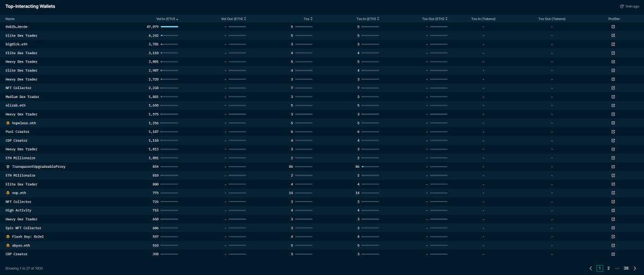Image resolution: width=644 pixels, height=275 pixels.
Task: Click the pagination ellipsis between 2 and 38
Action: [x=617, y=268]
